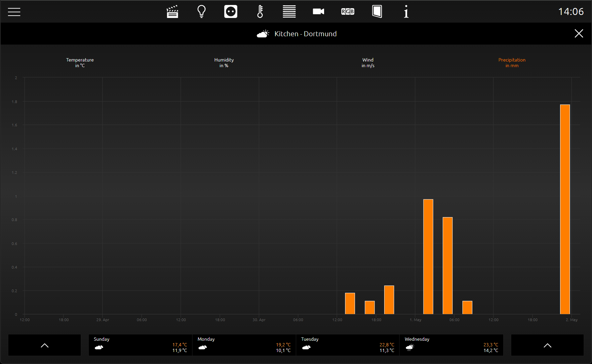This screenshot has width=592, height=364.
Task: Select the Wednesday forecast tile
Action: click(451, 345)
